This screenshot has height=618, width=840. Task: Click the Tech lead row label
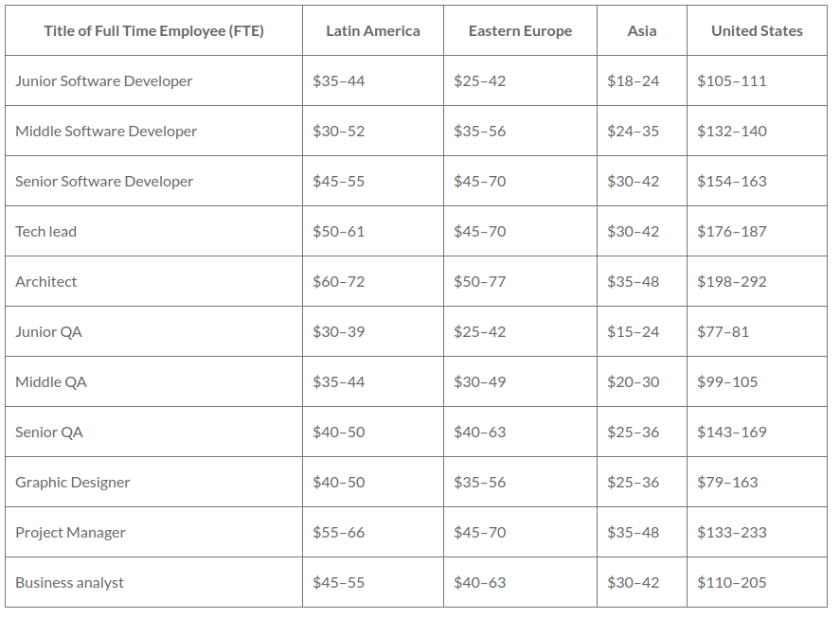(x=46, y=231)
